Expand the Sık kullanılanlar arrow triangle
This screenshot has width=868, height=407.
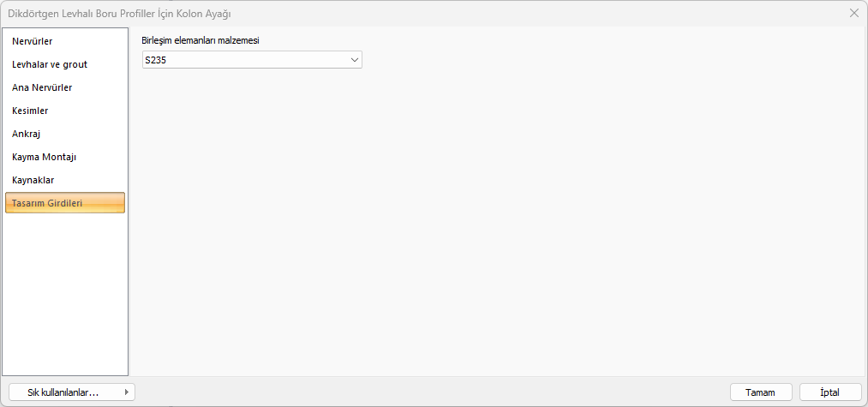coord(128,392)
